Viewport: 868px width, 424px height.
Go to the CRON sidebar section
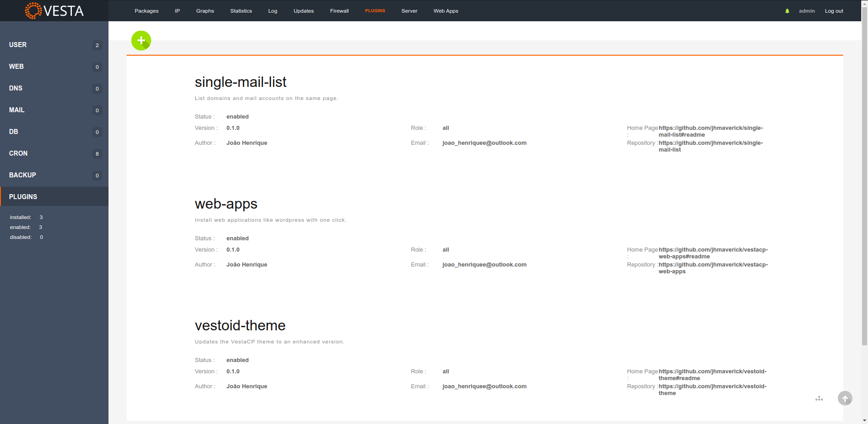click(x=54, y=153)
